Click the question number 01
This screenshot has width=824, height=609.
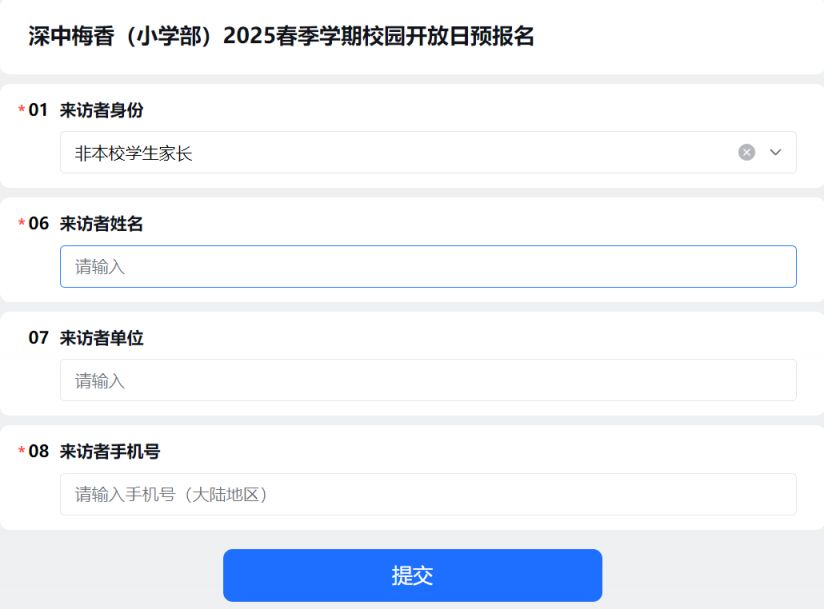pyautogui.click(x=38, y=110)
